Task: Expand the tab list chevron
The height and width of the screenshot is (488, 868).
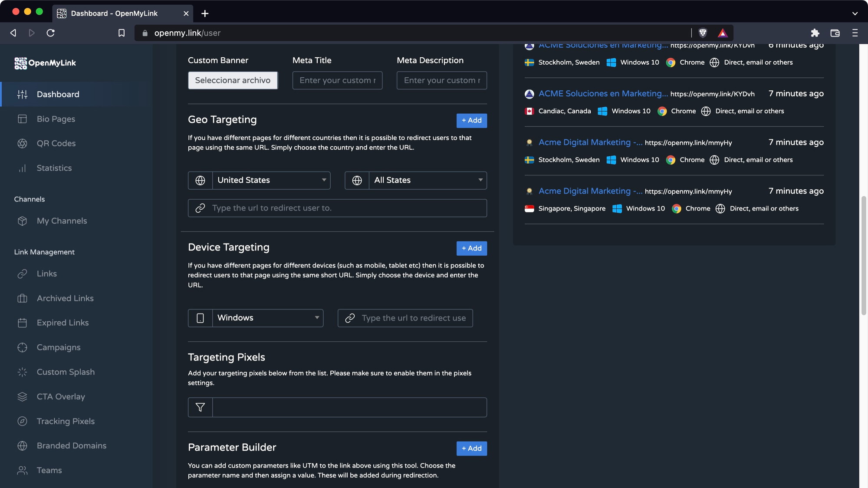Action: tap(855, 13)
